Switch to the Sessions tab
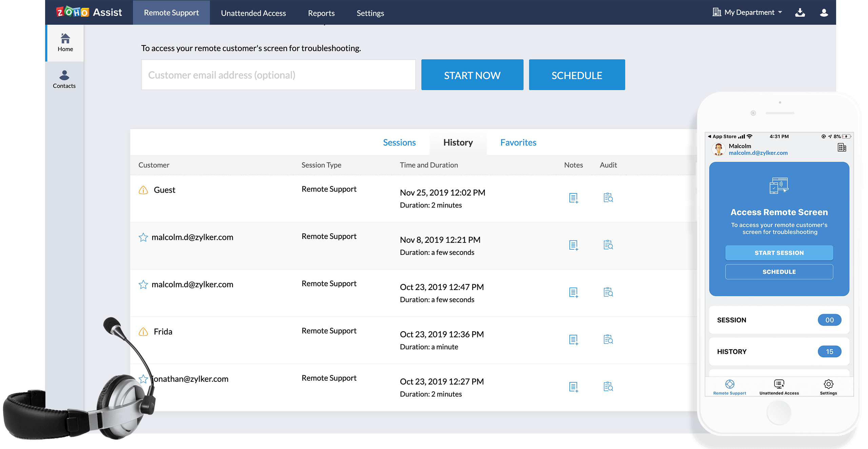This screenshot has height=449, width=868. tap(399, 142)
